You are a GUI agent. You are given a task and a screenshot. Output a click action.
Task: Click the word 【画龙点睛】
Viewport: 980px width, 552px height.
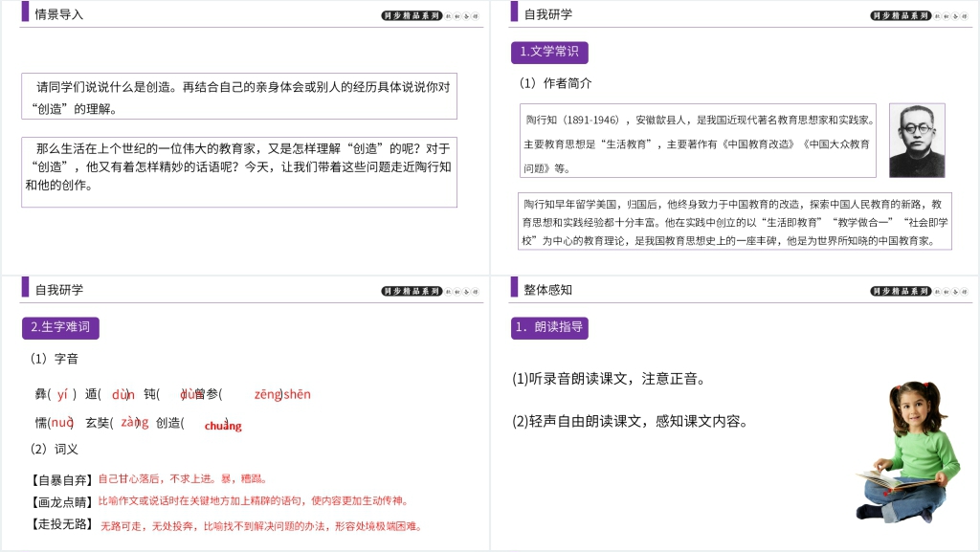(61, 502)
